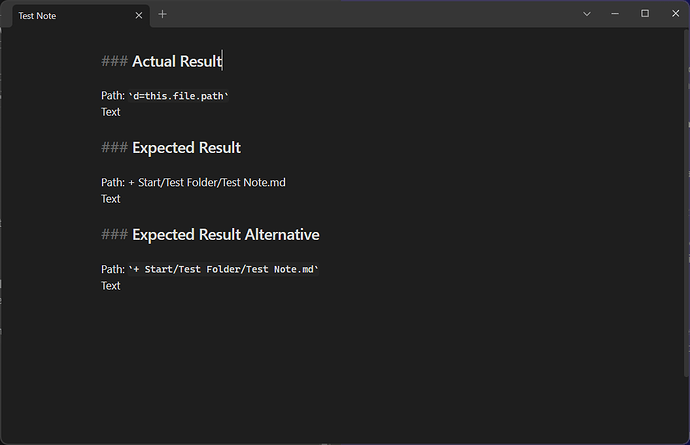Screen dimensions: 690x445
Task: Click the Expected Result Alternative heading
Action: point(225,235)
